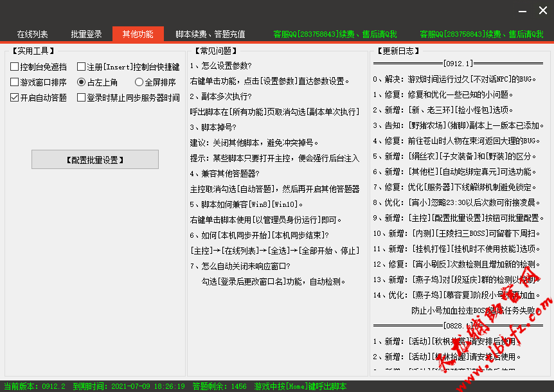Click the answer 右键单击功能,点击[设置参数]直达参数设置
Screen dimensions: 554x392
[x=269, y=81]
